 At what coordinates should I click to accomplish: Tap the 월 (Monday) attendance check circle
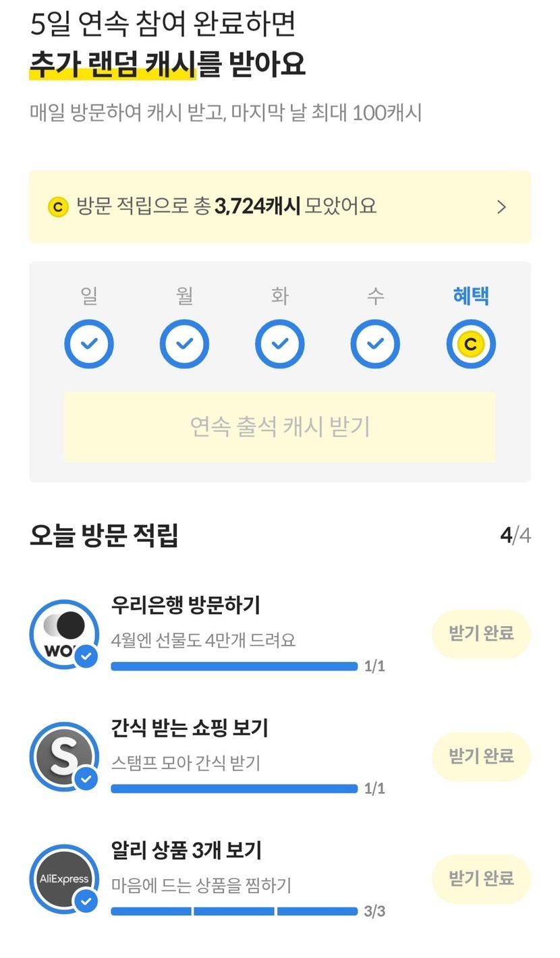point(184,344)
